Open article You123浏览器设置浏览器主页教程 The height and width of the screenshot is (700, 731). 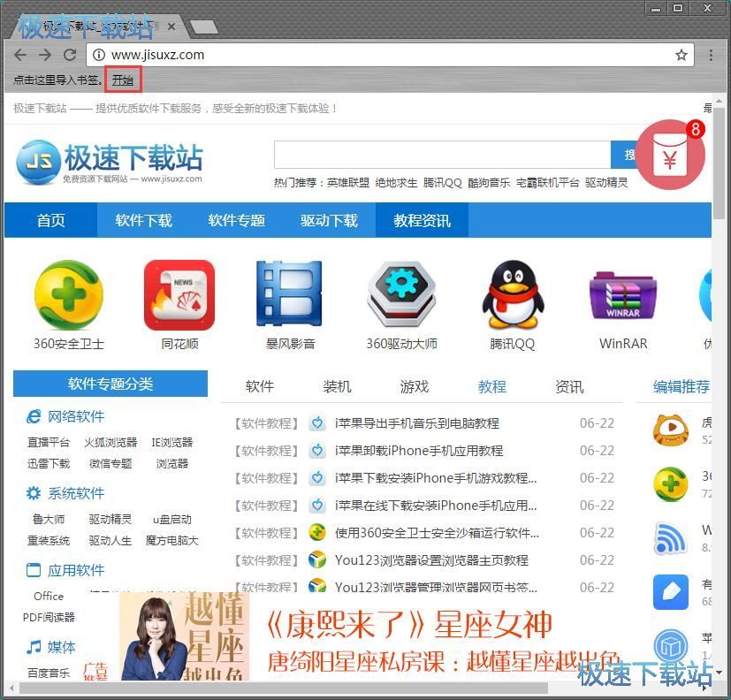[431, 560]
